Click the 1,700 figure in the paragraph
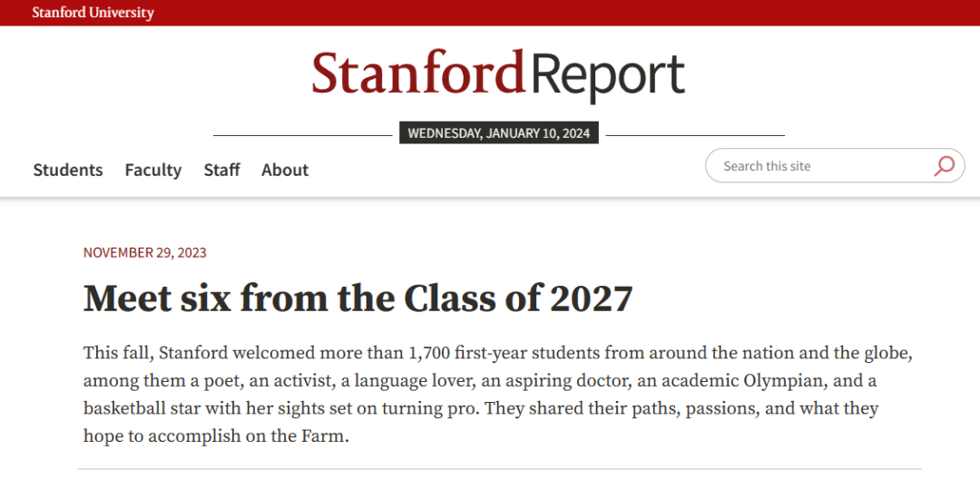This screenshot has height=479, width=980. [x=429, y=354]
